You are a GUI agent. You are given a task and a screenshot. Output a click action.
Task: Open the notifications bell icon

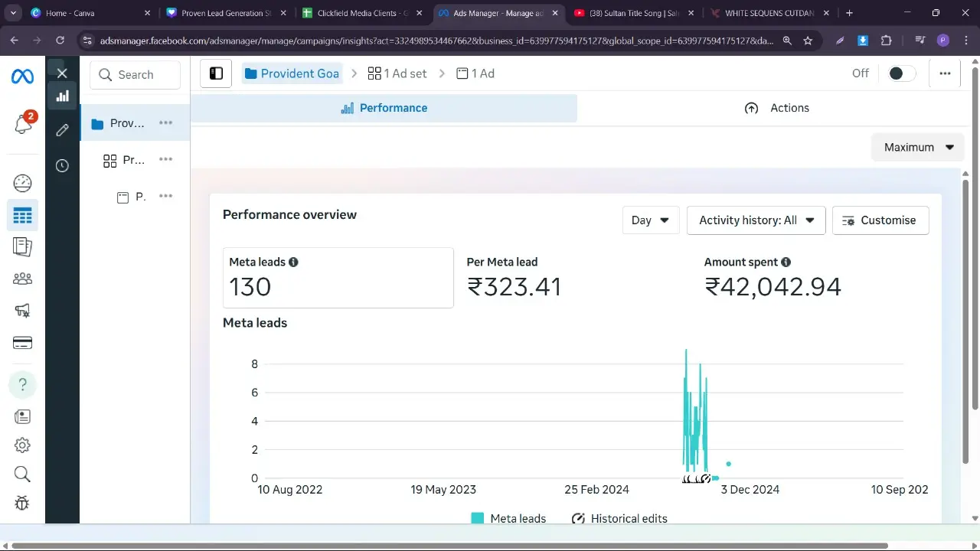point(22,124)
